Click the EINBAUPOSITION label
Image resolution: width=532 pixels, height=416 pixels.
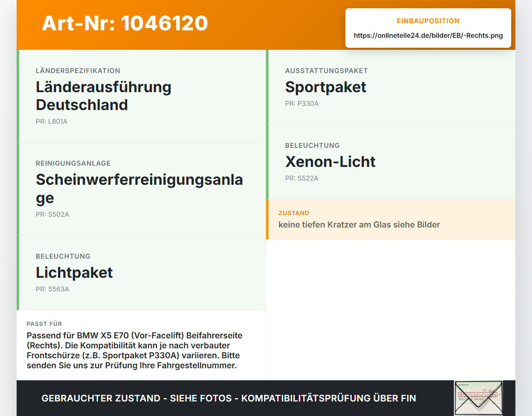click(x=428, y=21)
